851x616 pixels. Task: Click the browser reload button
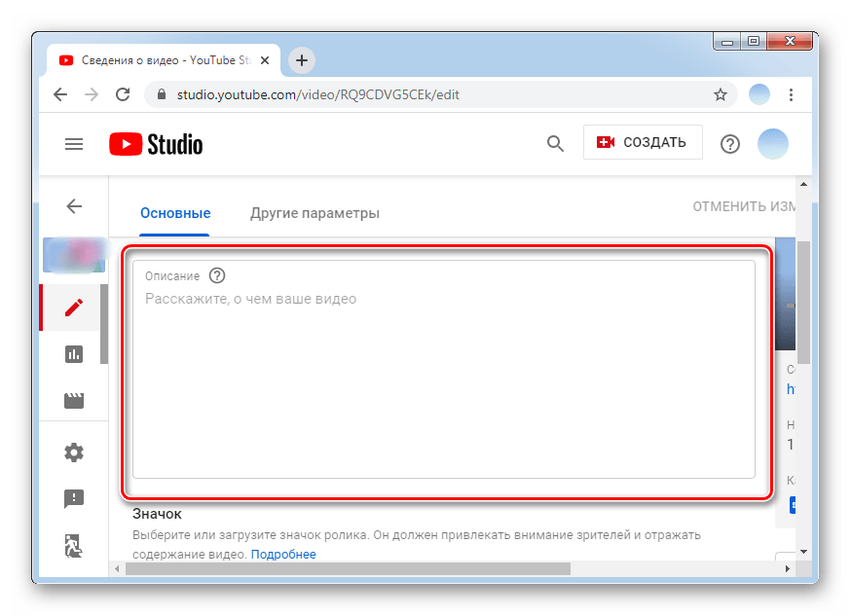pos(123,95)
